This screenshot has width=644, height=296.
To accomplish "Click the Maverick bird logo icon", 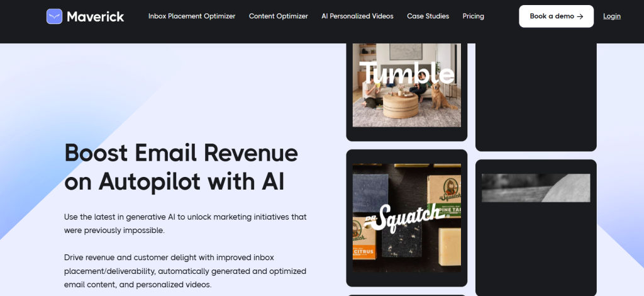I will [x=54, y=16].
